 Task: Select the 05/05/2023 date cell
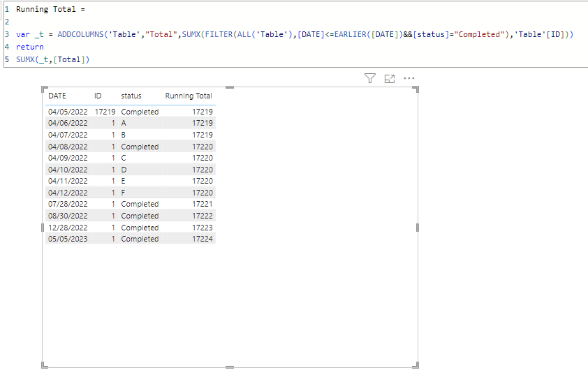(x=68, y=239)
